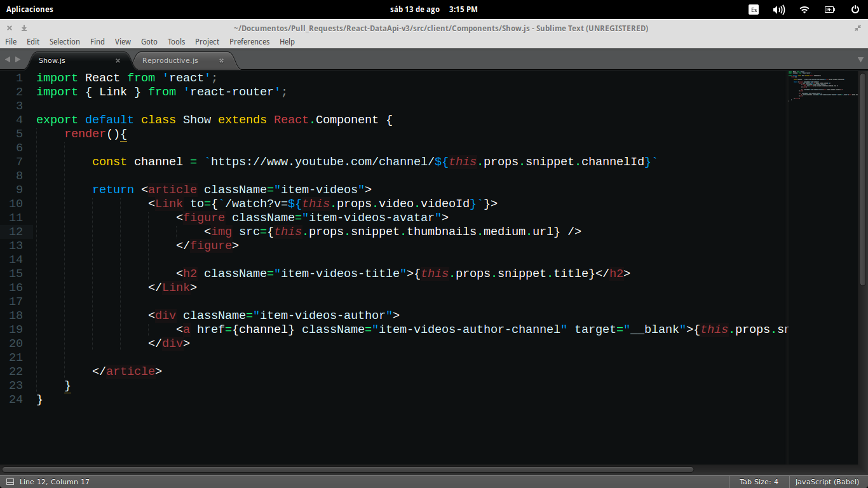Click line number 24 in gutter

coord(16,399)
